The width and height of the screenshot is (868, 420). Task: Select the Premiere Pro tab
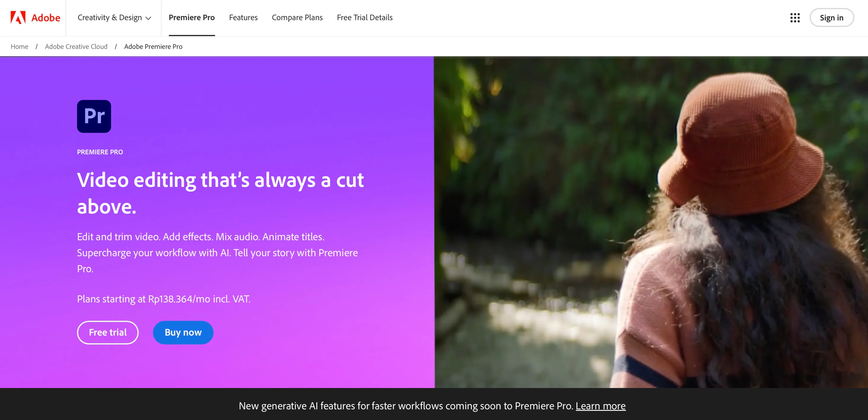tap(192, 17)
